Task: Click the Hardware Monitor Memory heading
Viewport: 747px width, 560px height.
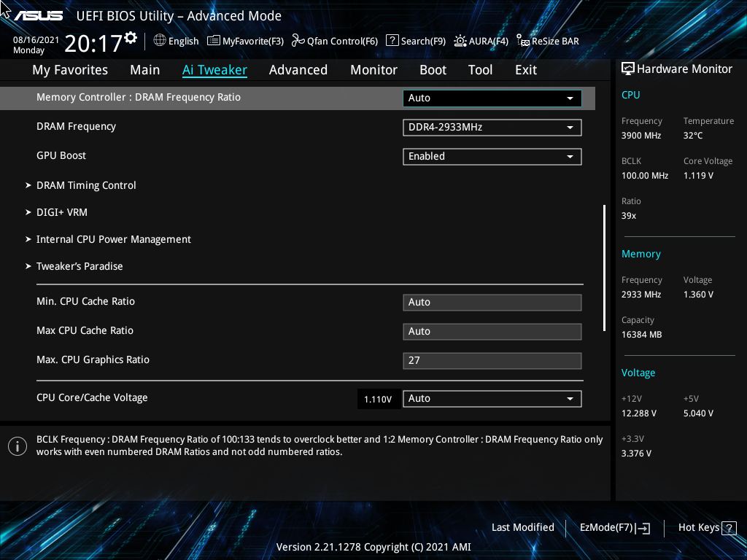Action: (640, 254)
